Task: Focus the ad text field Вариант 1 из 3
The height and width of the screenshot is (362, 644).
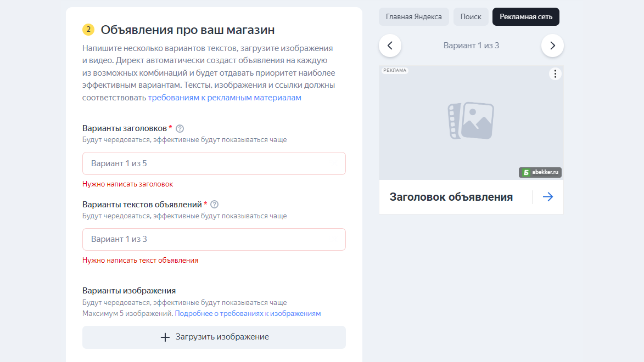Action: click(x=214, y=239)
